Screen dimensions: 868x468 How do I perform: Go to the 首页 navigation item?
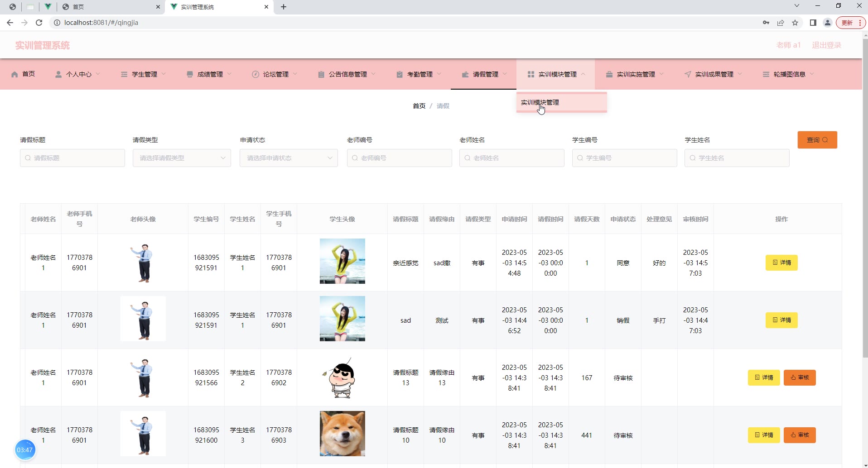24,74
